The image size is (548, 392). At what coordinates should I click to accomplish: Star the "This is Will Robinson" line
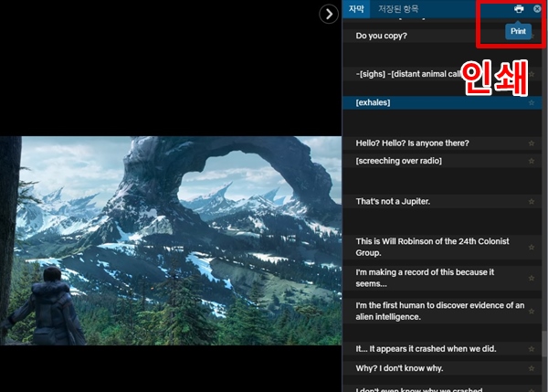coord(532,248)
